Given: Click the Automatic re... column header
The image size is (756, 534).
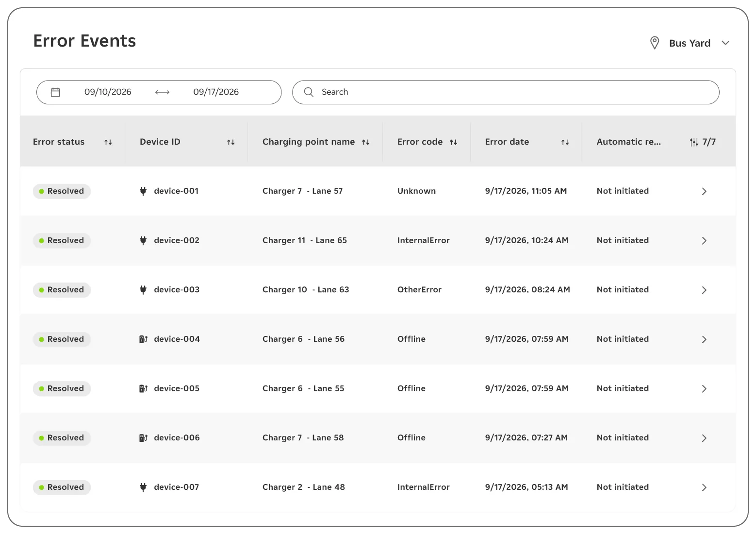Looking at the screenshot, I should point(628,142).
